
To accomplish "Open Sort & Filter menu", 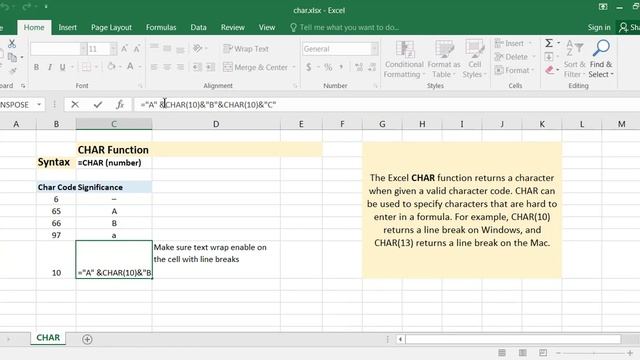I will coord(574,59).
